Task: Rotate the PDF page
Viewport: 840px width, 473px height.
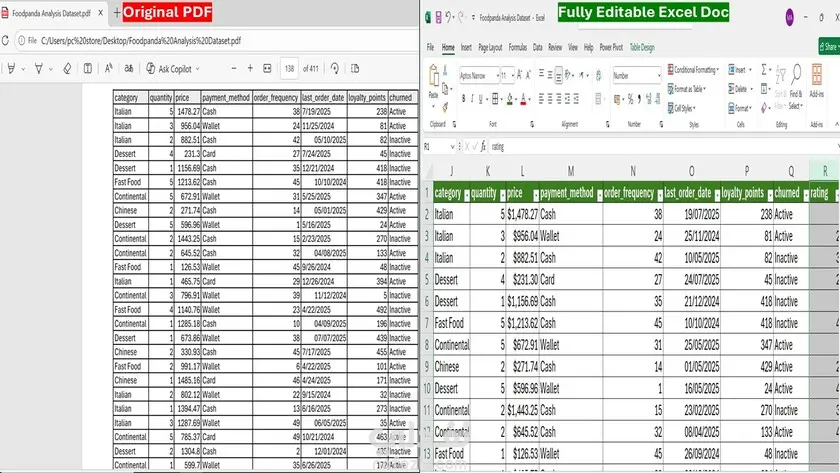Action: (x=335, y=69)
